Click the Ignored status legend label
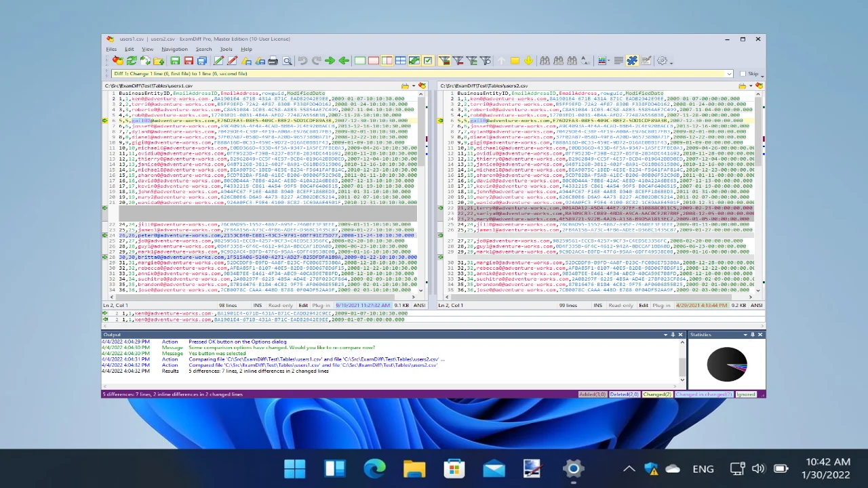868x488 pixels. (745, 394)
